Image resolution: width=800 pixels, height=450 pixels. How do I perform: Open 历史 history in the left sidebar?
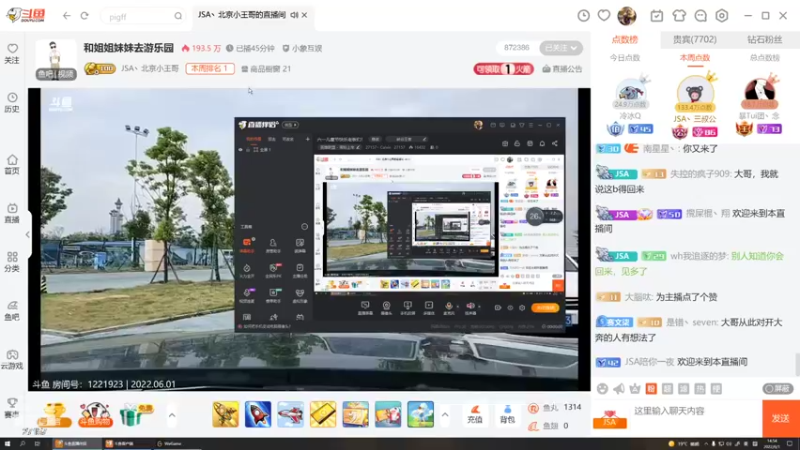[12, 103]
